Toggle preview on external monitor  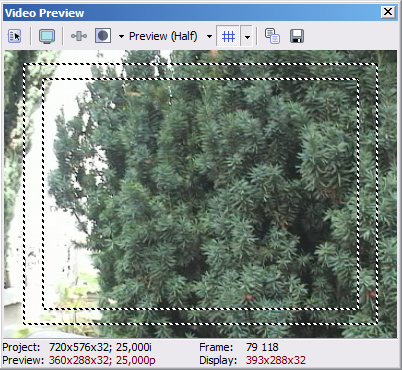tap(47, 36)
